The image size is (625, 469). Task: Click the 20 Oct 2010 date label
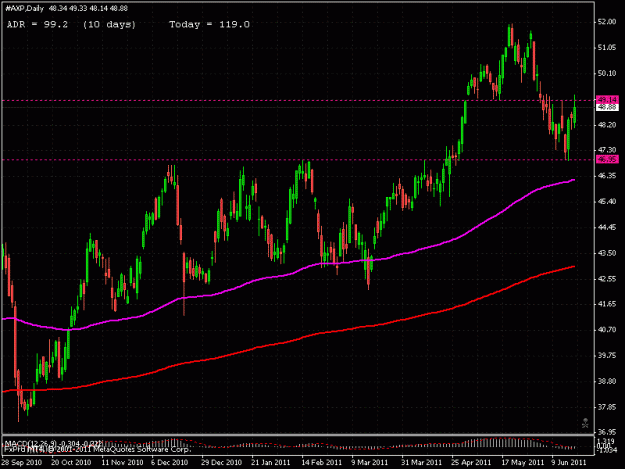tap(71, 463)
